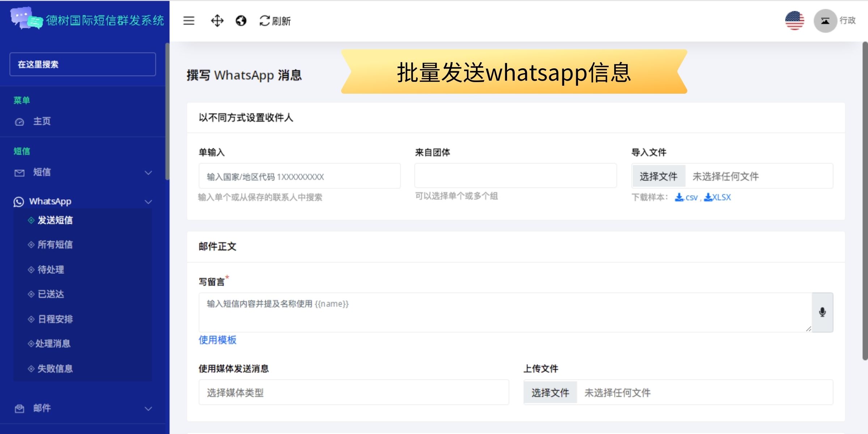
Task: Click 选择文件 under 导入文件
Action: click(658, 176)
